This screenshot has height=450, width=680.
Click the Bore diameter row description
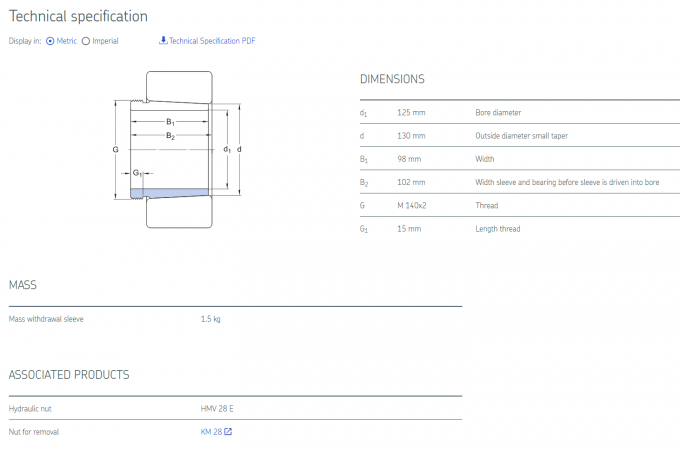pyautogui.click(x=498, y=113)
